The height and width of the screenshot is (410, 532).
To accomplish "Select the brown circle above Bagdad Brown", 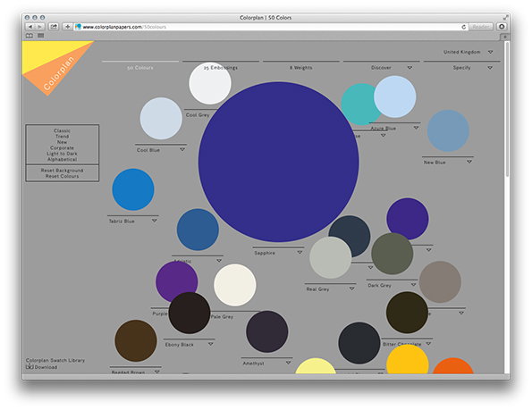I will tap(136, 341).
